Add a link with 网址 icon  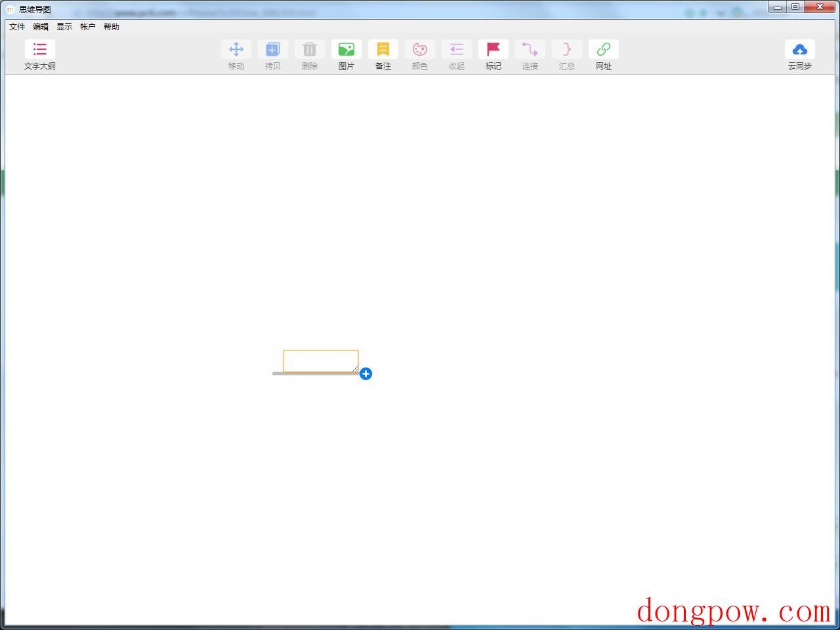tap(604, 49)
